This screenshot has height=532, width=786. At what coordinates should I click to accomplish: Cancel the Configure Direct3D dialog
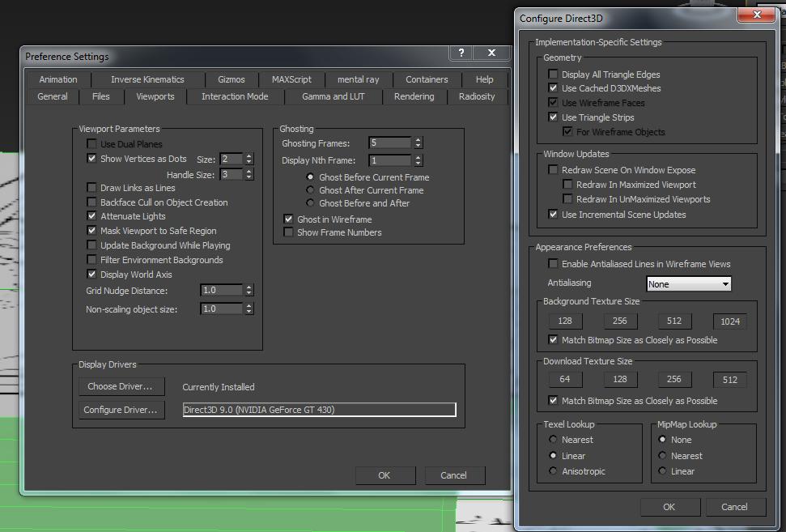point(735,507)
